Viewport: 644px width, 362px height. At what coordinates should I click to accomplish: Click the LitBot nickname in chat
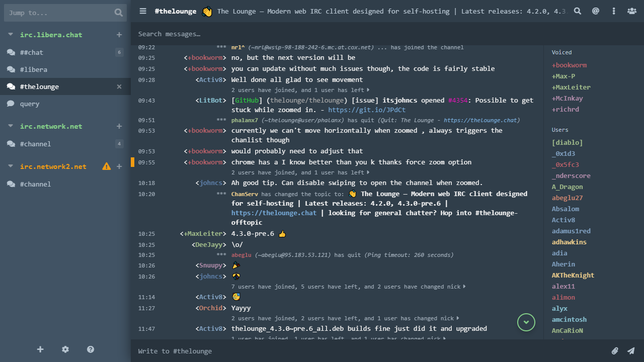coord(211,101)
